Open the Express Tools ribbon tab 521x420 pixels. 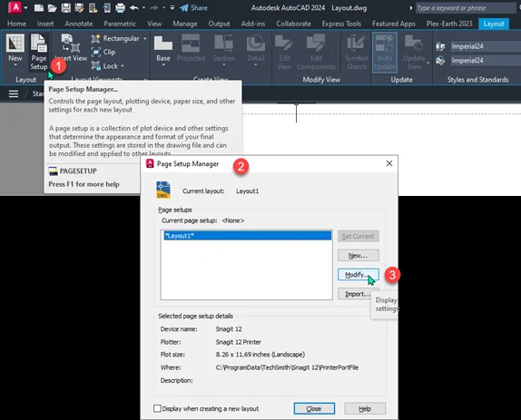[x=341, y=24]
